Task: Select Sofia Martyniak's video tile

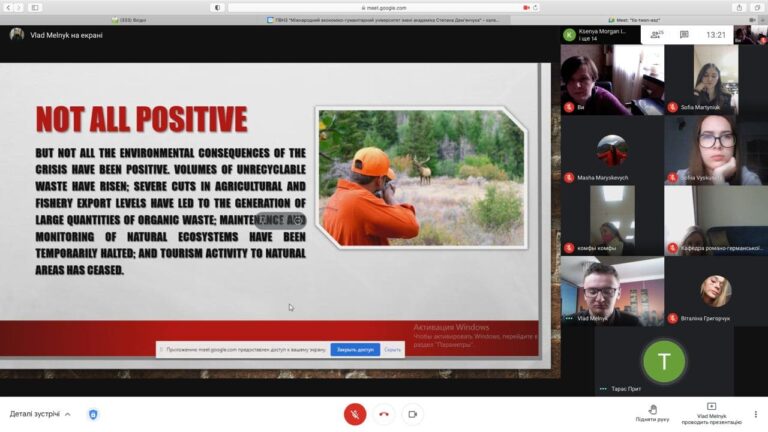Action: tap(716, 80)
